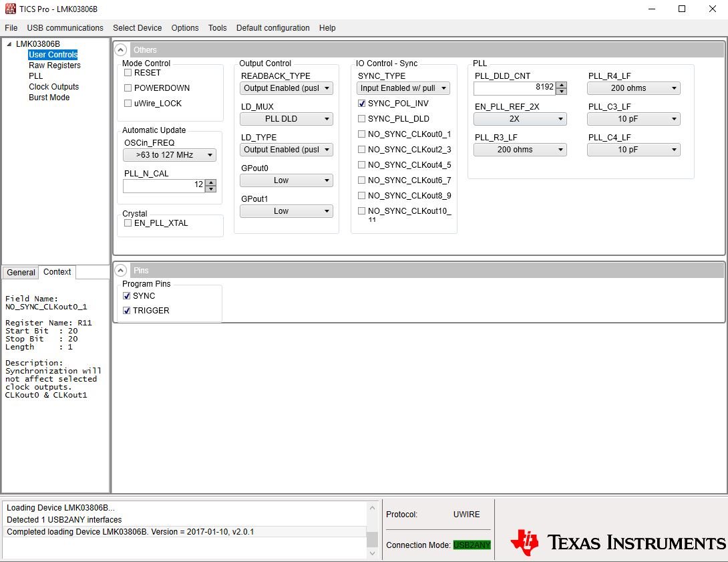Select User Controls in the tree
The height and width of the screenshot is (562, 728).
(53, 54)
